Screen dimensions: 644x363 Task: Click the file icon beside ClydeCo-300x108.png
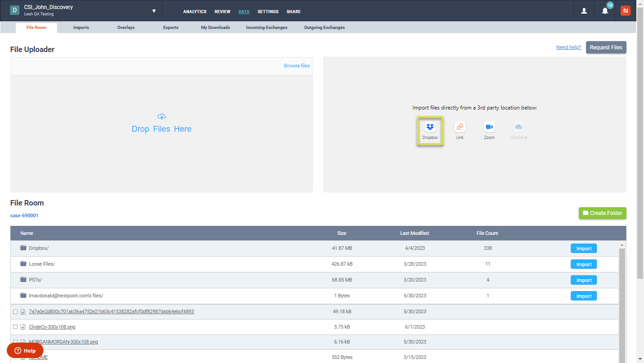tap(23, 327)
